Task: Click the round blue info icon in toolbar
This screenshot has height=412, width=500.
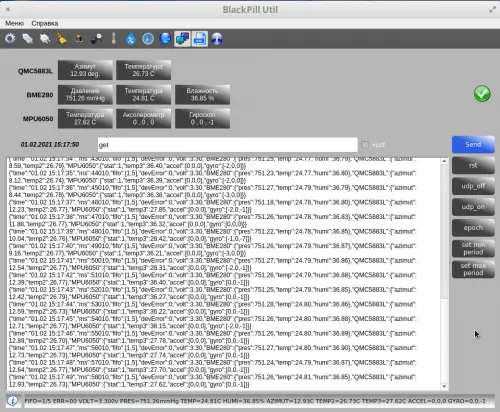Action: [x=217, y=39]
